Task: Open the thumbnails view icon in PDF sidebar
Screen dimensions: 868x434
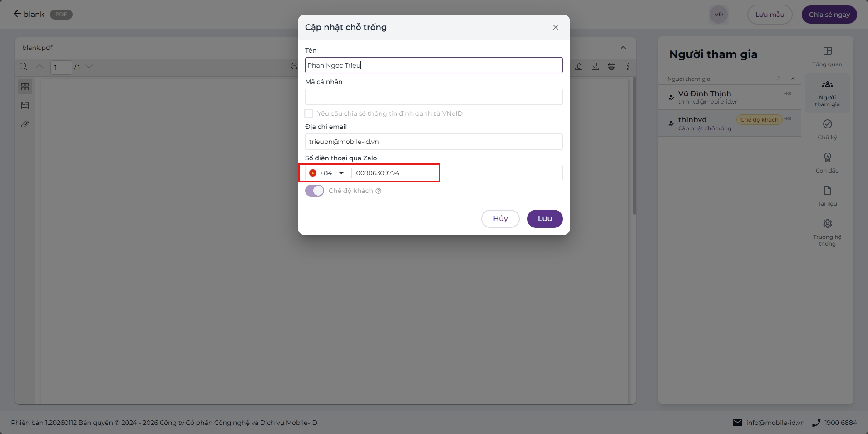Action: click(x=25, y=87)
